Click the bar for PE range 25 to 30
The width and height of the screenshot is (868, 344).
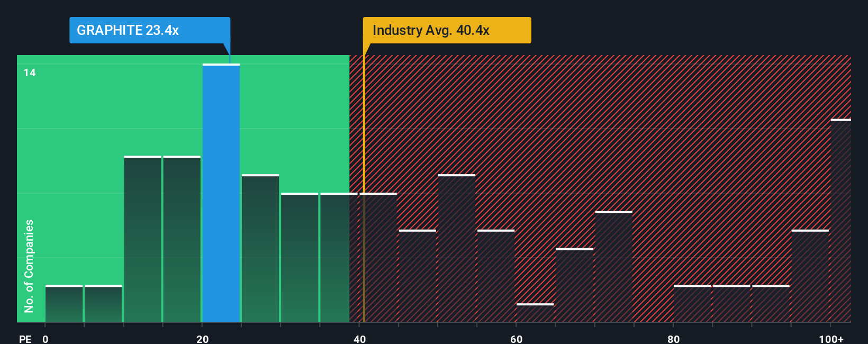tap(260, 248)
